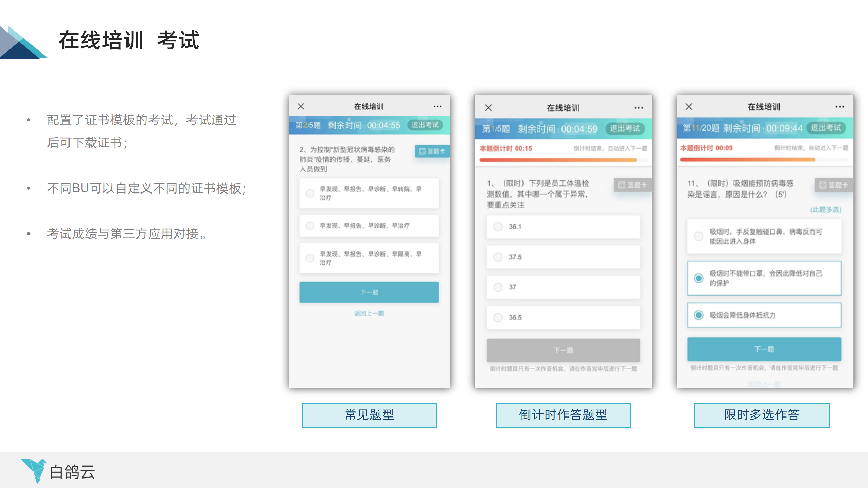Click 剩余时间: 00:04:55 text

364,125
